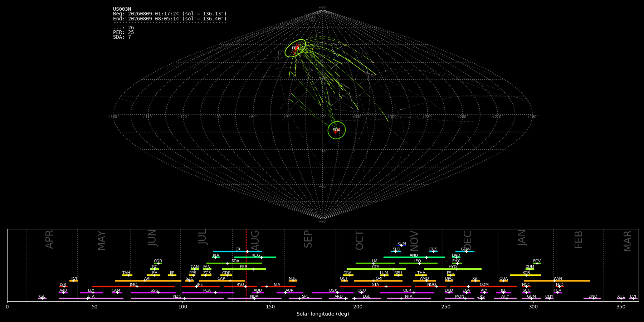644x322 pixels.
Task: Select the ORI shower bar
Action: 378,281
